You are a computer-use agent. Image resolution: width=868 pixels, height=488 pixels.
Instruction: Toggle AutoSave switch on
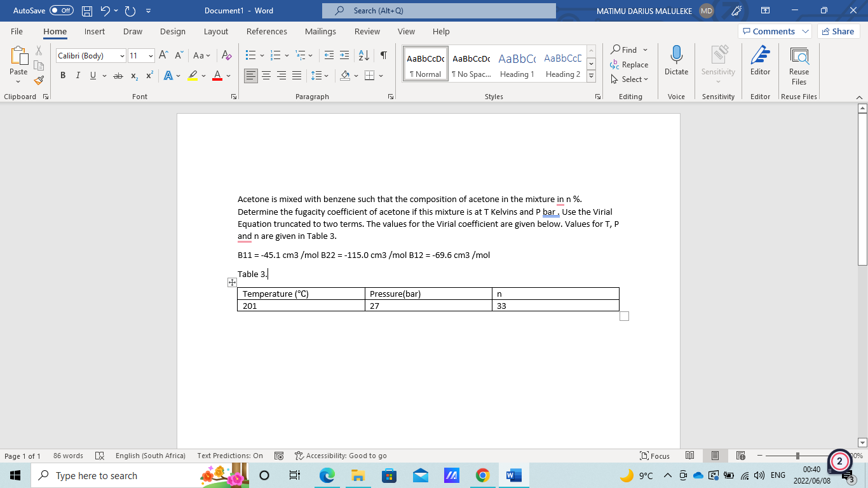pos(62,11)
